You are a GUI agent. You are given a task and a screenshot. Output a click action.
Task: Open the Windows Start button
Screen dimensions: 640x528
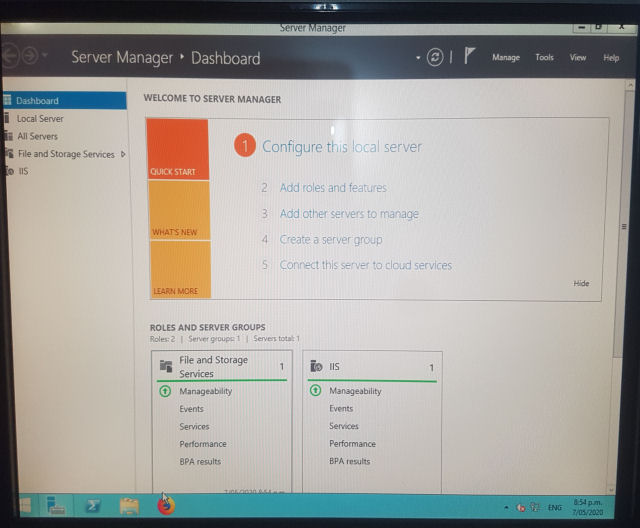pos(27,506)
